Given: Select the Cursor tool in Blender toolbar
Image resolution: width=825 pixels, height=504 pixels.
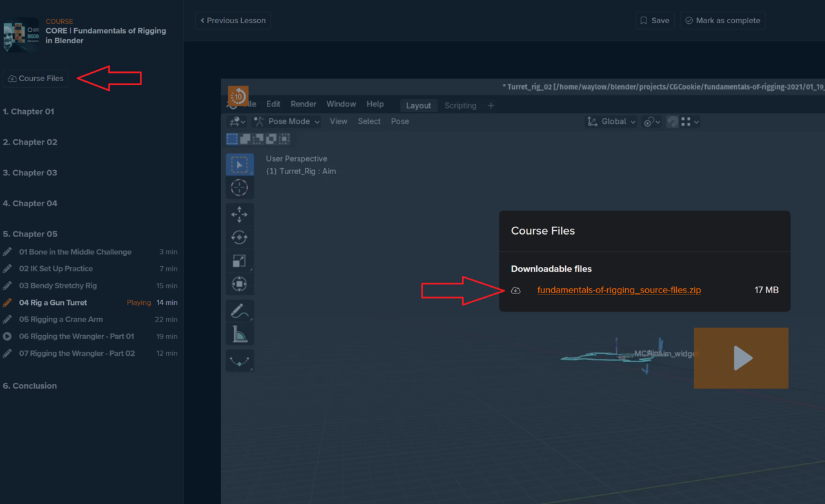Looking at the screenshot, I should (x=239, y=188).
